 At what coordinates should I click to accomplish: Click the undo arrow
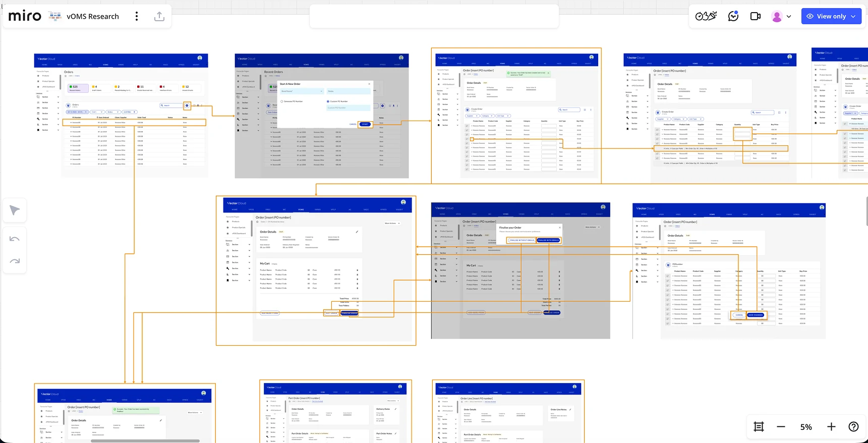point(15,239)
